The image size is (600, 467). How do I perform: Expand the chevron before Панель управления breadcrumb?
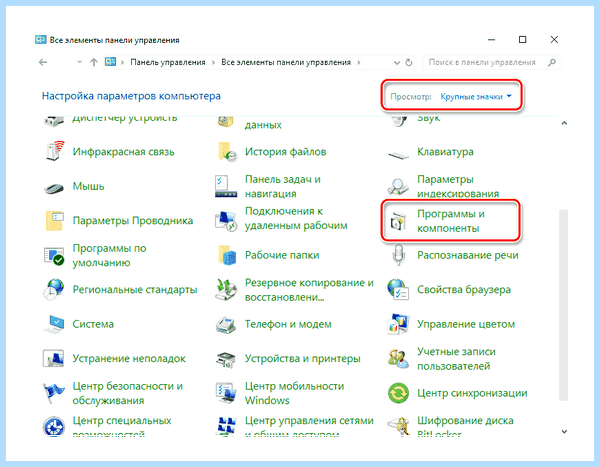tap(122, 62)
